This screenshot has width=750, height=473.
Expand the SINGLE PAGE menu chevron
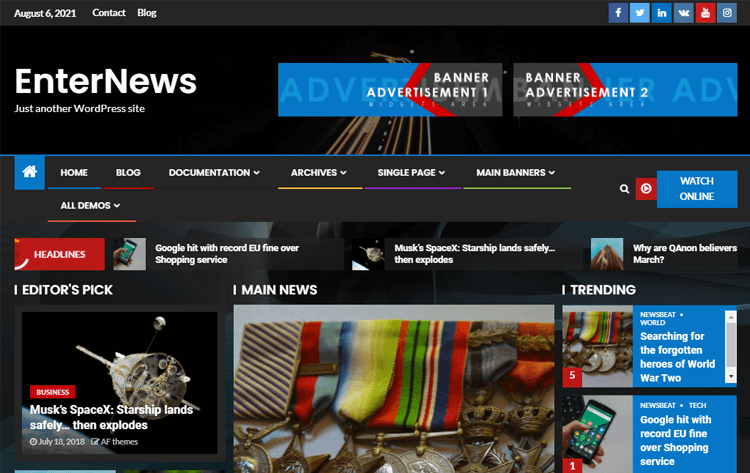coord(442,173)
